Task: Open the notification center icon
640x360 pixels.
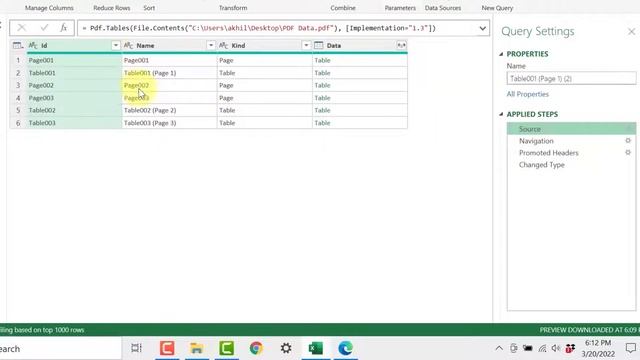Action: tap(631, 348)
